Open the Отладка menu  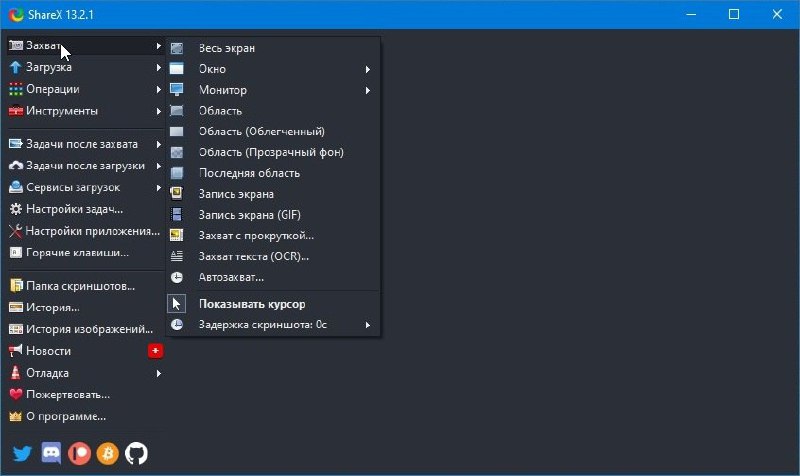click(x=85, y=373)
